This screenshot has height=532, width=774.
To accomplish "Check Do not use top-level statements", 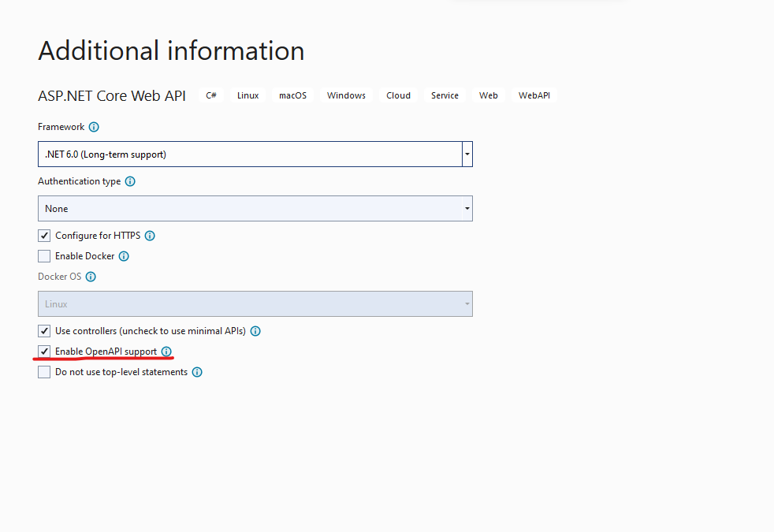I will tap(44, 372).
